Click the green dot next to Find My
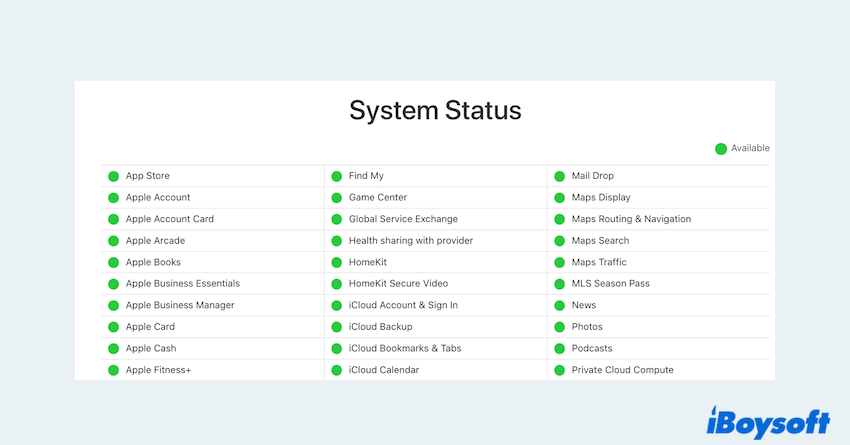850x445 pixels. click(337, 176)
